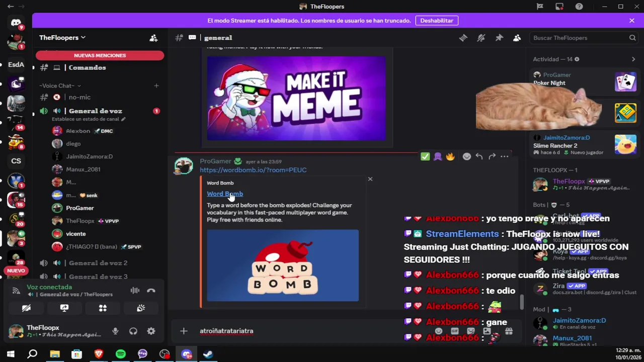Open the threads icon in channel header
Viewport: 644px width, 362px height.
click(463, 38)
